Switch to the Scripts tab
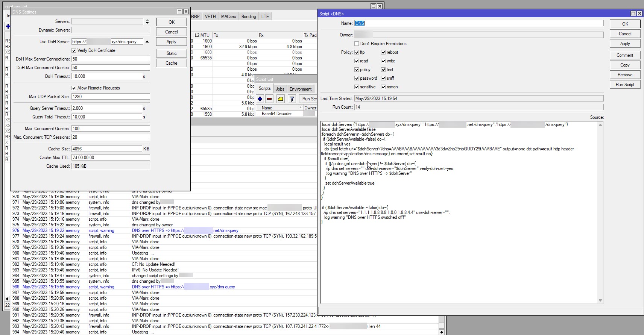The image size is (644, 335). [x=264, y=89]
